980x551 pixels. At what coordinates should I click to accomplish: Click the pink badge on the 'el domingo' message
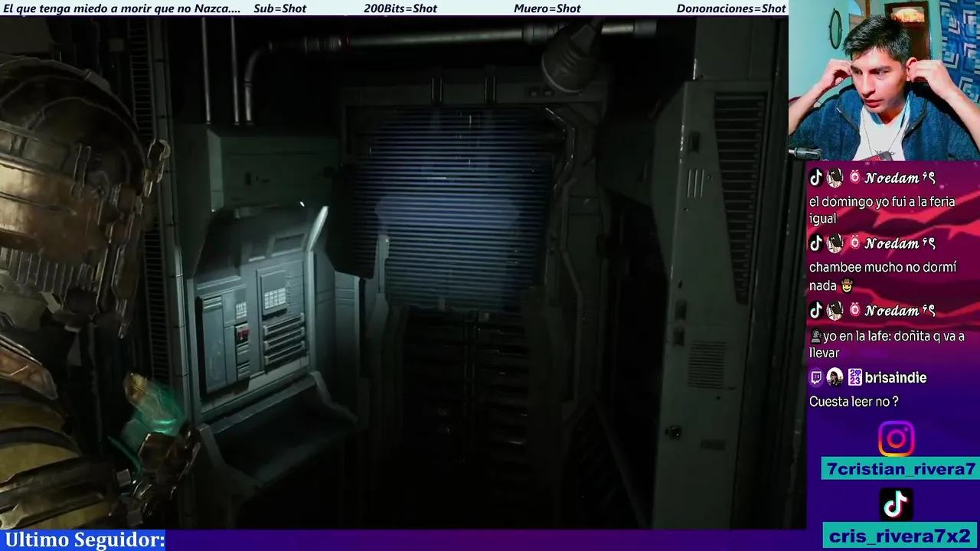coord(854,178)
